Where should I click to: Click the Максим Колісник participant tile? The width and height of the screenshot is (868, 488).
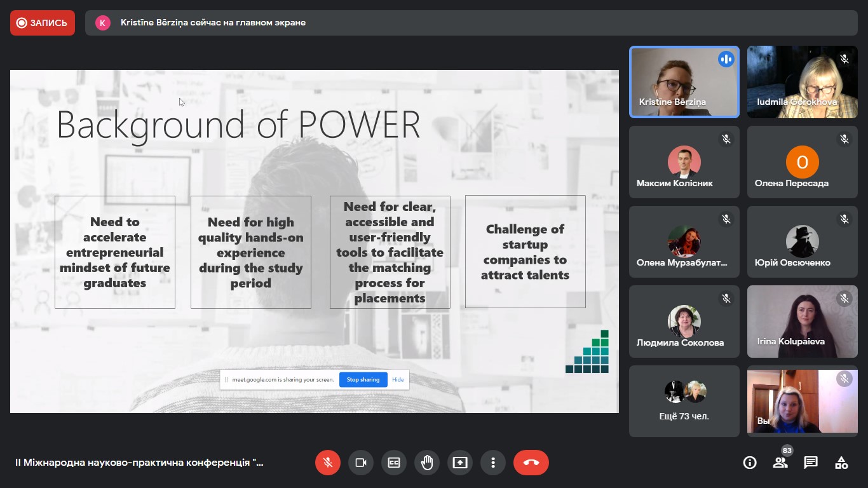tap(684, 162)
